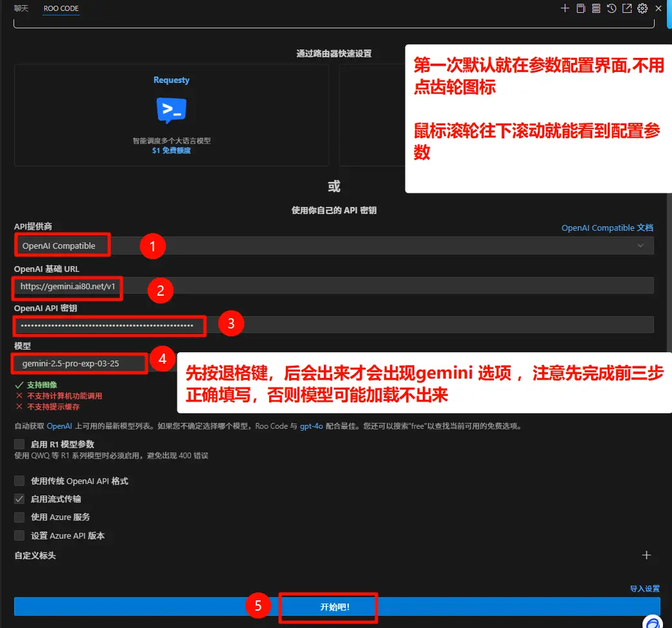
Task: Uncheck the 启用流式传输 checkbox
Action: pyautogui.click(x=19, y=499)
